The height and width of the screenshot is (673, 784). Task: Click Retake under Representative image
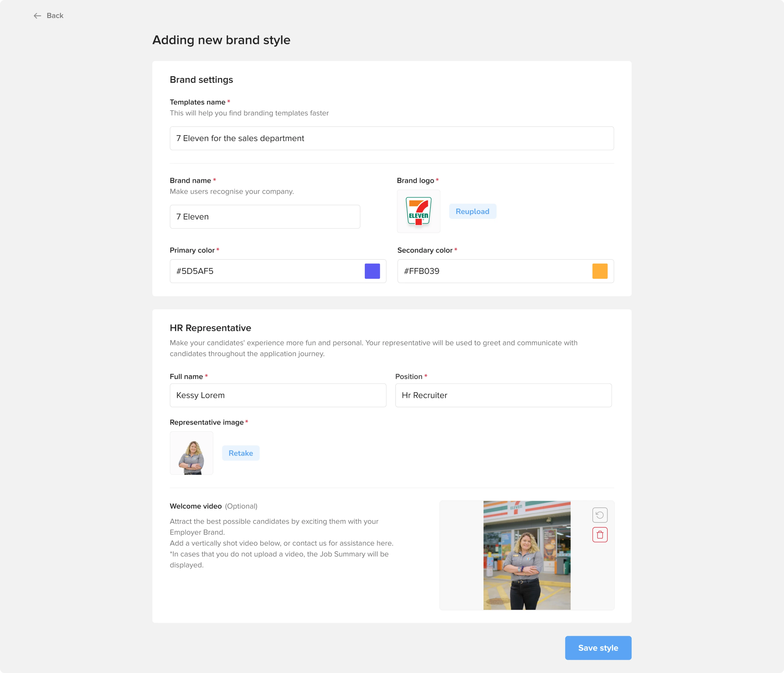(x=241, y=453)
